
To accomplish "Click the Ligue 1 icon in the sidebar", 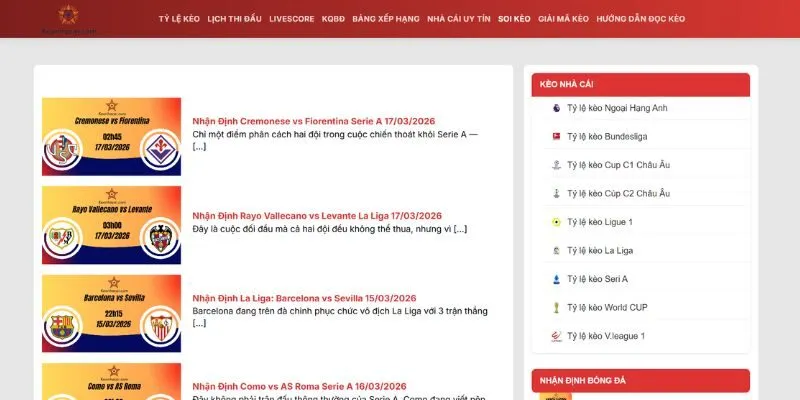I will coord(556,222).
